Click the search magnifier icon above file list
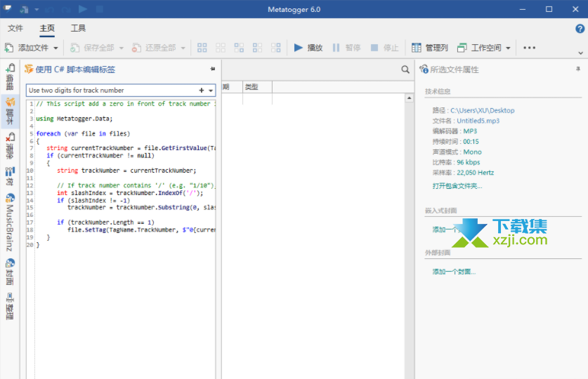The width and height of the screenshot is (588, 379). pos(405,69)
